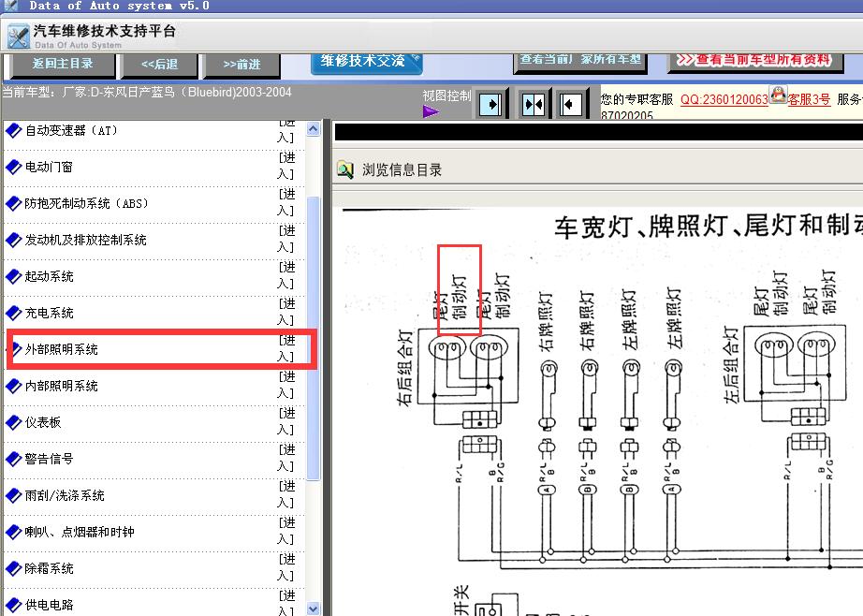This screenshot has height=616, width=863.
Task: Click the QQ penguin customer service icon
Action: (x=778, y=95)
